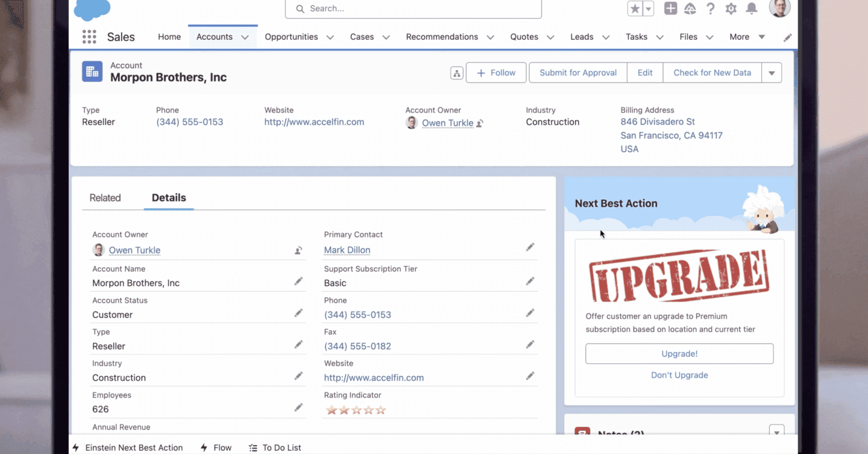868x454 pixels.
Task: Open the notifications bell icon
Action: pyautogui.click(x=752, y=8)
